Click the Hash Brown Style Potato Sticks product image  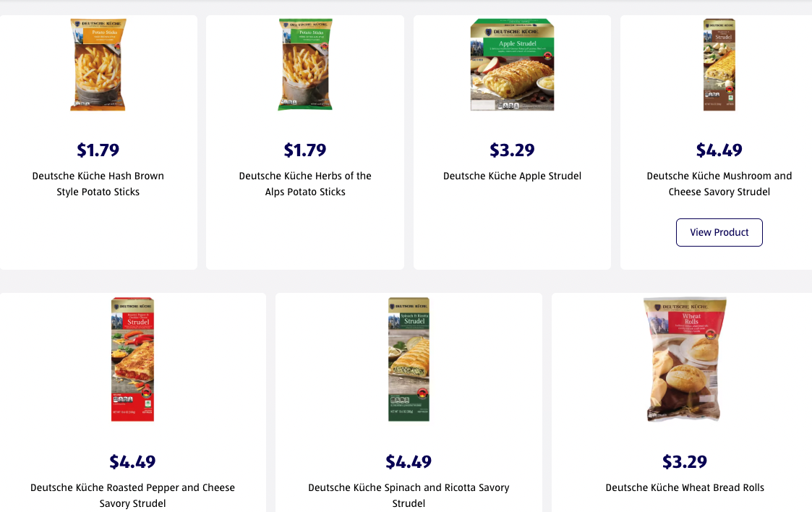pos(98,65)
